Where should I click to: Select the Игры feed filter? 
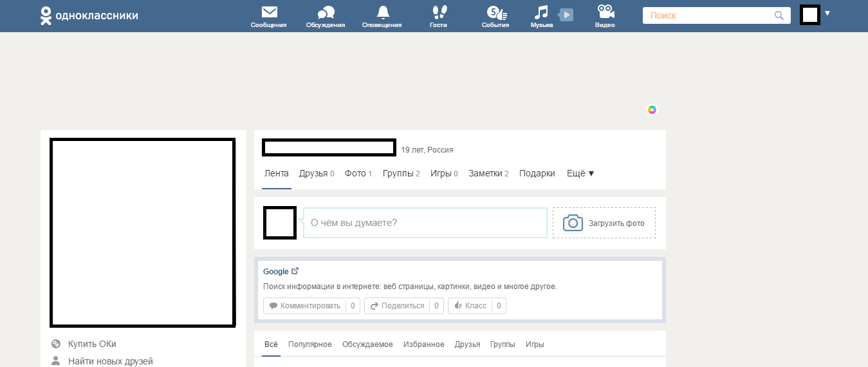coord(535,344)
